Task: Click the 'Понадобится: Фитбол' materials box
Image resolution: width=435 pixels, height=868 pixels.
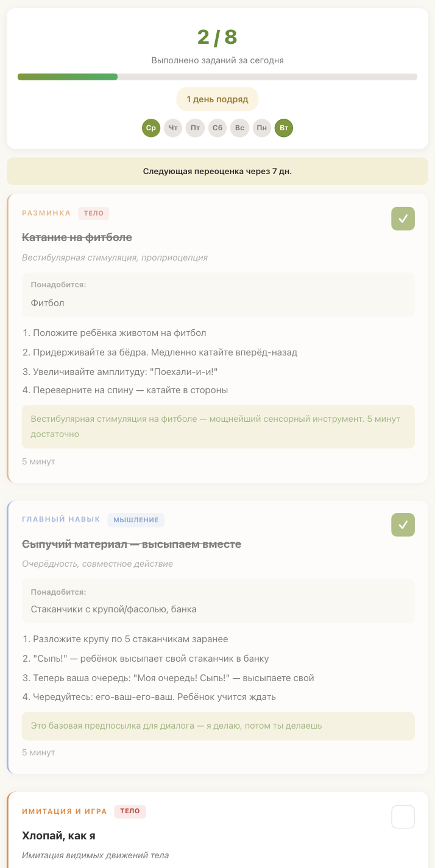Action: (217, 293)
